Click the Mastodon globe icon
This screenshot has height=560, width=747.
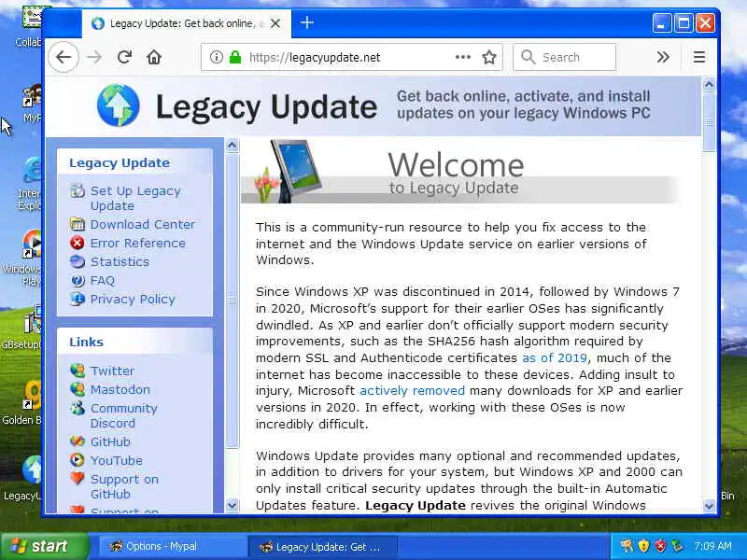[78, 389]
